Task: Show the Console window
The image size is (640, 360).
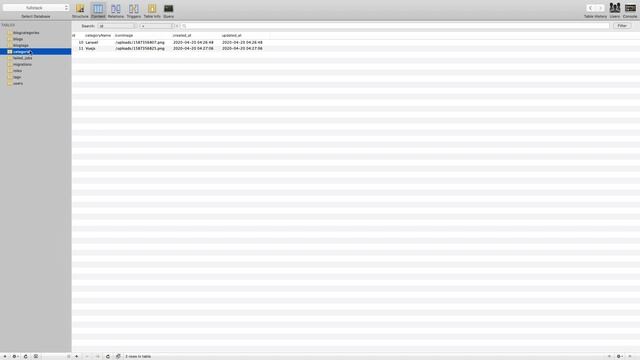Action: (630, 11)
